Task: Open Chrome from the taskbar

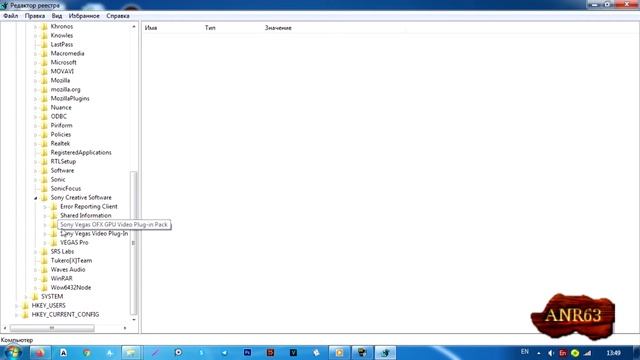Action: tap(87, 353)
